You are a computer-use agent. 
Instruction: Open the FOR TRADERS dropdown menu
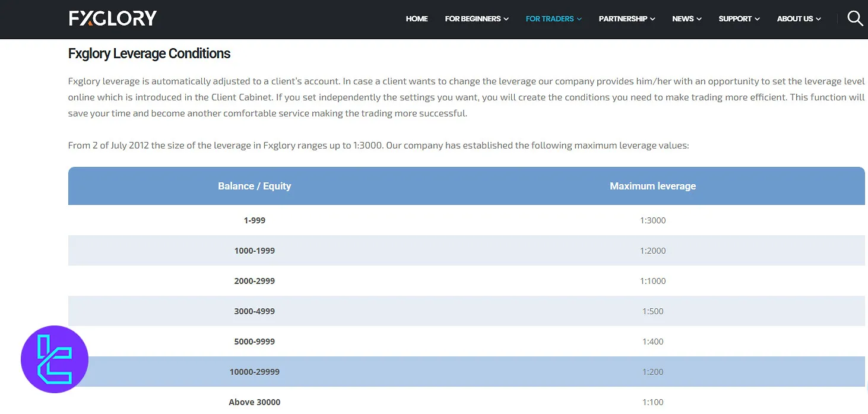coord(553,19)
